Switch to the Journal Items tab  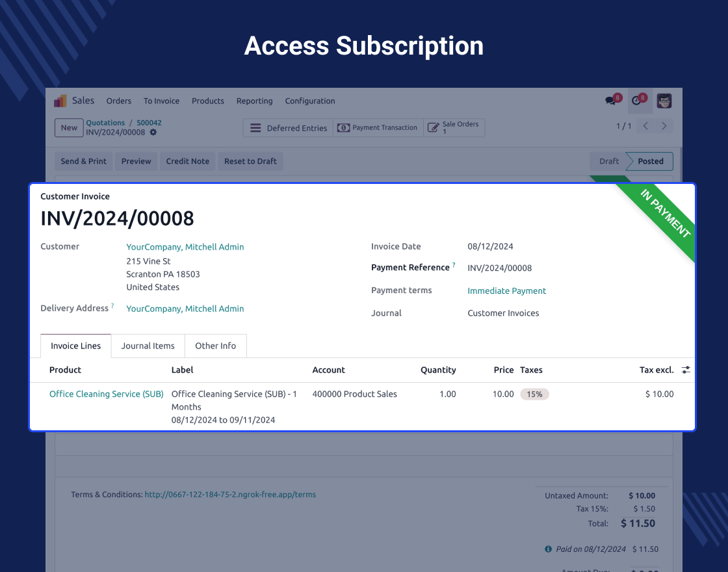[x=148, y=346]
